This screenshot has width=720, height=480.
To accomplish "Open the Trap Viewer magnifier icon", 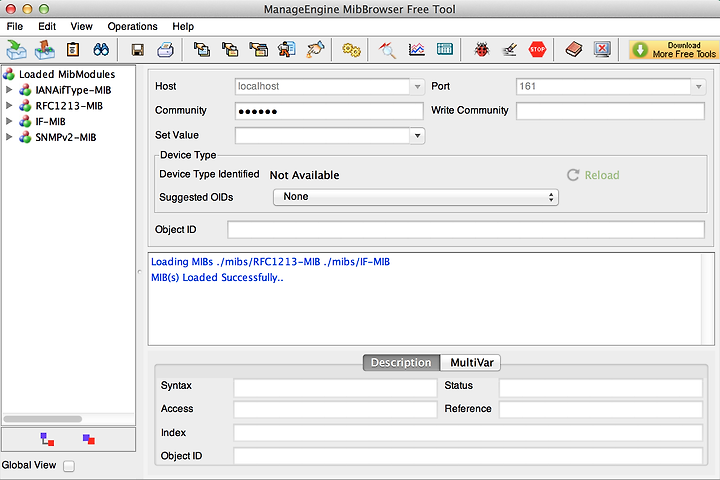I will (387, 50).
